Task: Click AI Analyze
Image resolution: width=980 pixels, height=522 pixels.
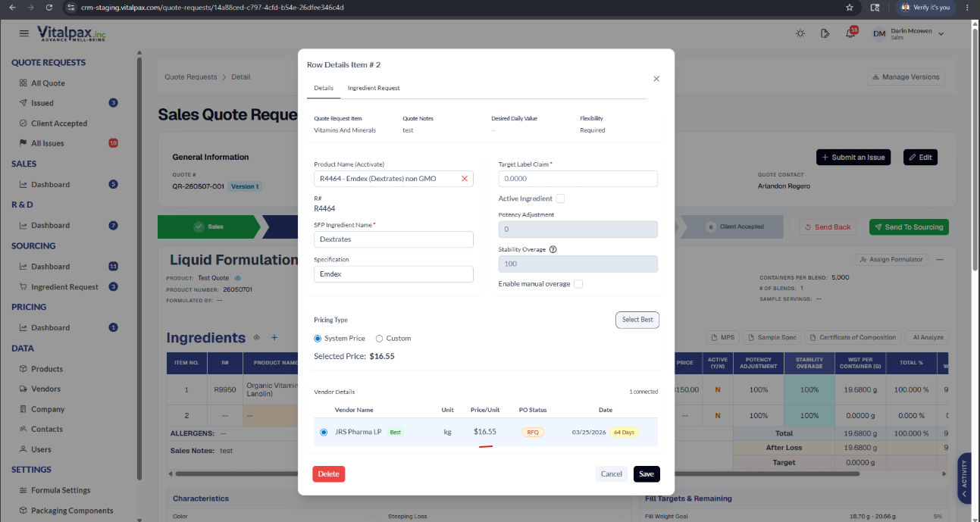Action: click(x=925, y=337)
